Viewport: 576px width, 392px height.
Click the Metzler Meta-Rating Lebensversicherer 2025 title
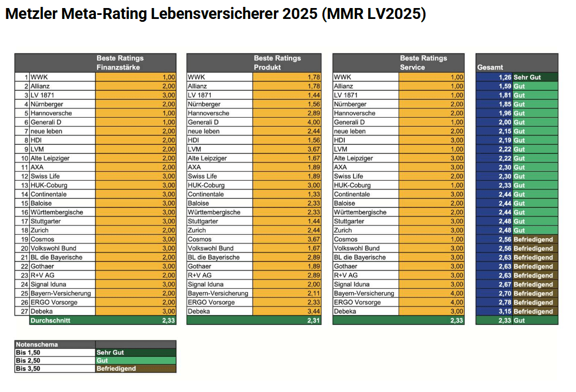point(215,14)
